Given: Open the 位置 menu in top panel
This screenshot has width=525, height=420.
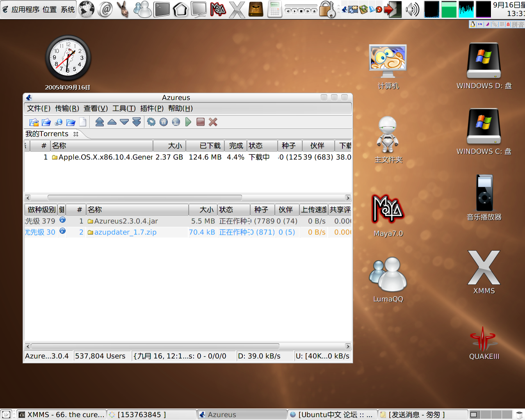Looking at the screenshot, I should pos(50,9).
